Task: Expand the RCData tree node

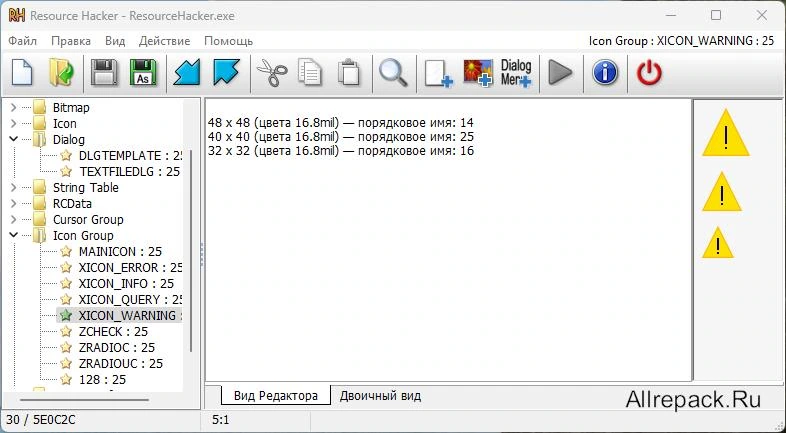Action: click(14, 203)
